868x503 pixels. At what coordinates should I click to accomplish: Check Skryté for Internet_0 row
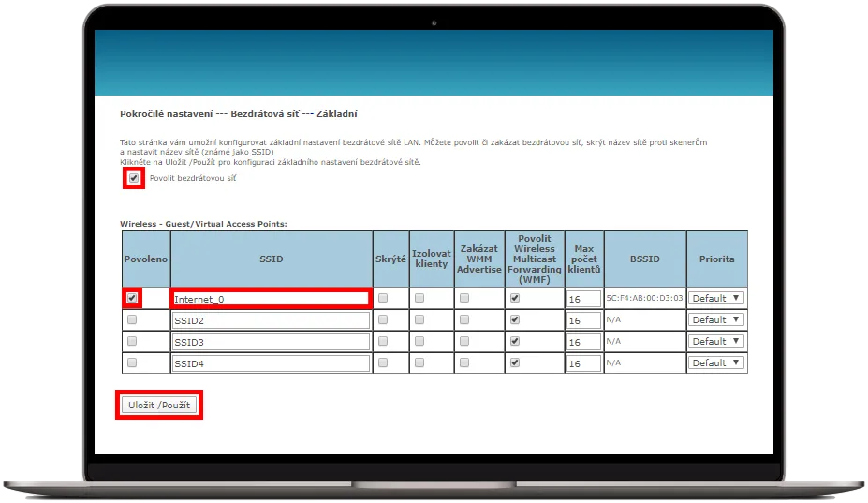coord(382,298)
